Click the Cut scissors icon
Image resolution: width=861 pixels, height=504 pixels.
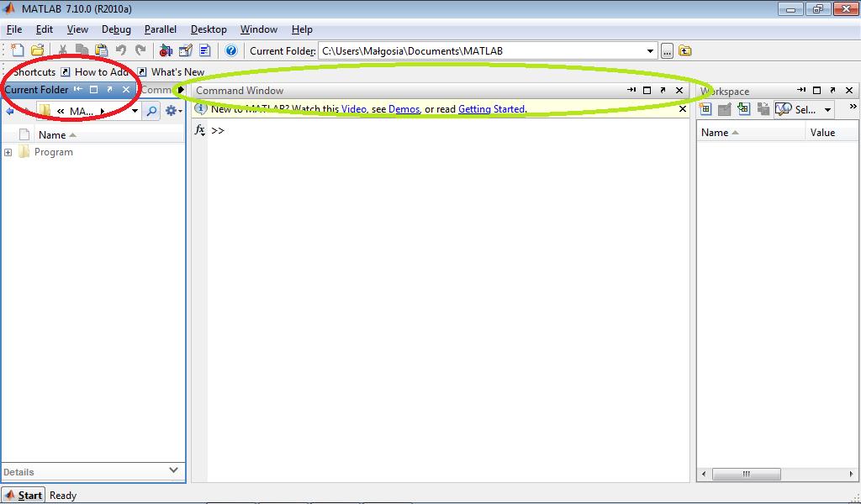62,50
